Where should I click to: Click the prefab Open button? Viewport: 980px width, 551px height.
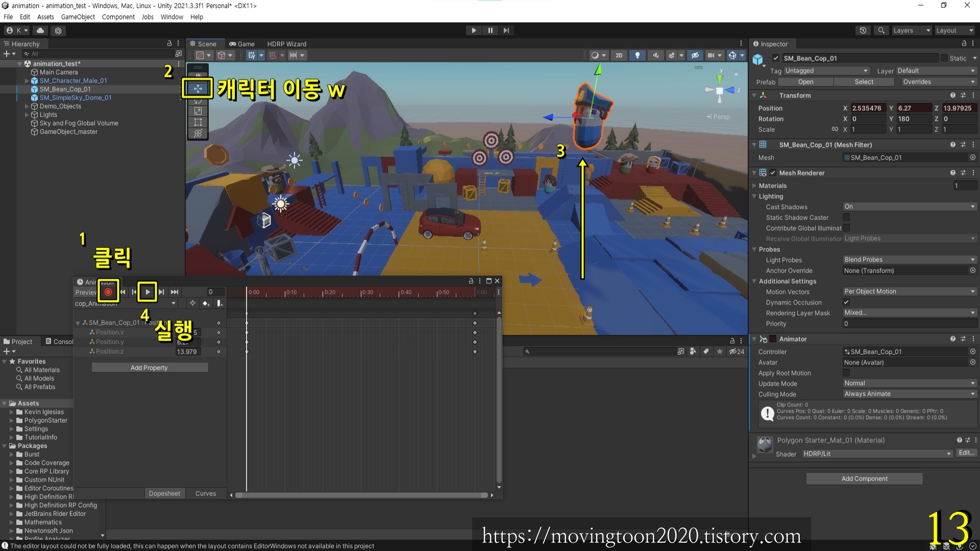(805, 82)
